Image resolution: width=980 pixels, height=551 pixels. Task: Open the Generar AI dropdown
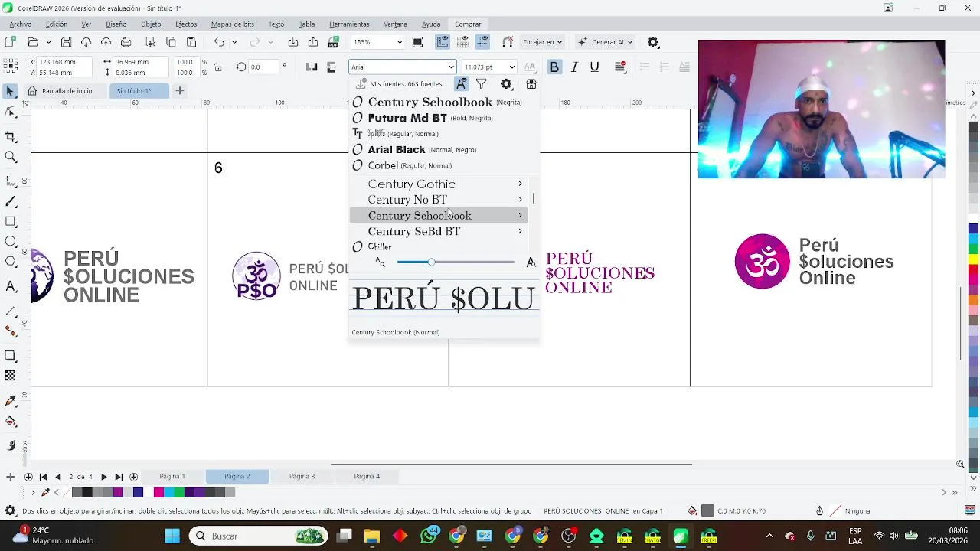coord(606,42)
